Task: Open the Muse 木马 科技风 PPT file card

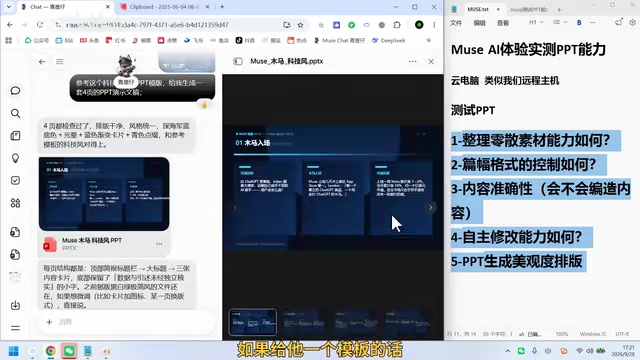Action: tap(104, 244)
